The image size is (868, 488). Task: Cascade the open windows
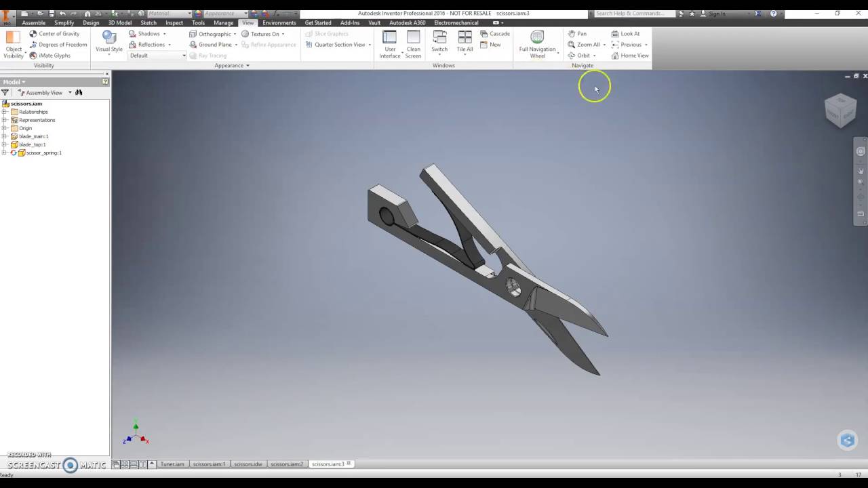pos(494,34)
